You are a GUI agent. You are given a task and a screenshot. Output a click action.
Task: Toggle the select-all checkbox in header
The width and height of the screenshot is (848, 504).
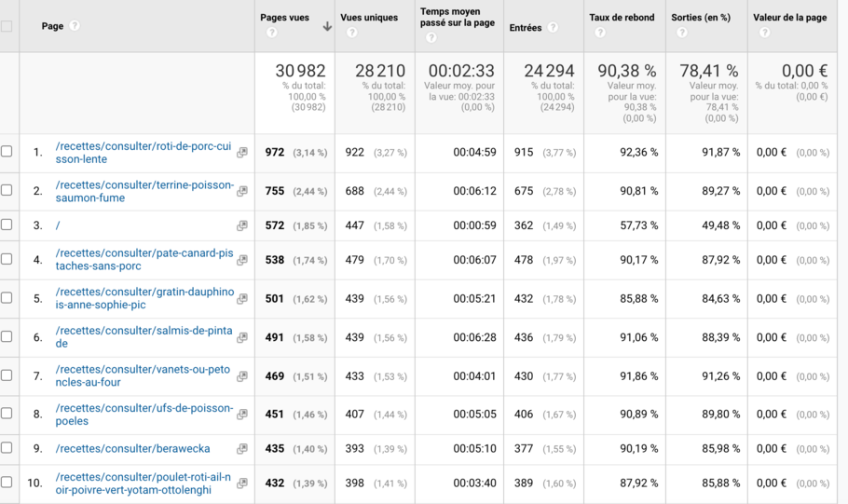(x=7, y=26)
